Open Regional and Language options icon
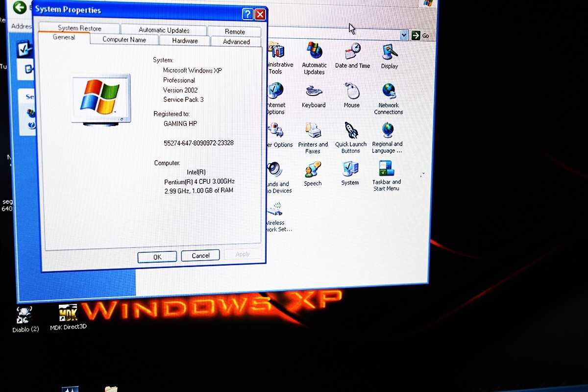The height and width of the screenshot is (392, 588). pyautogui.click(x=387, y=138)
